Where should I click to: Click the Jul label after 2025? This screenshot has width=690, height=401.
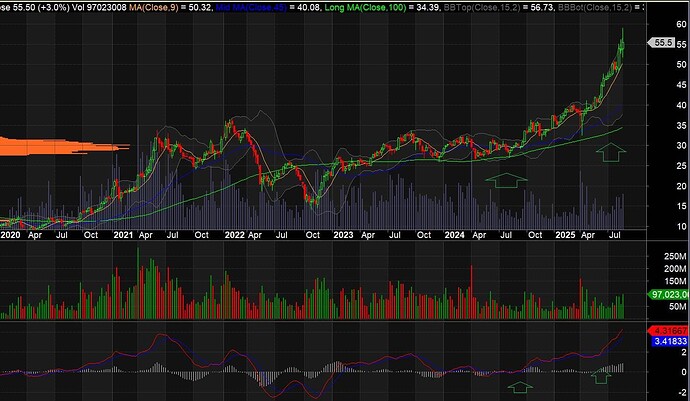(615, 235)
